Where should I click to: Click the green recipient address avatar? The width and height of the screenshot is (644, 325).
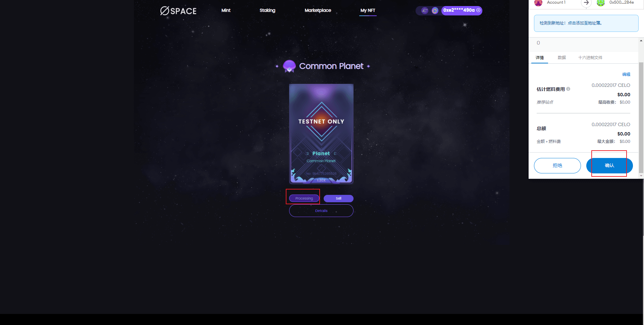click(600, 3)
